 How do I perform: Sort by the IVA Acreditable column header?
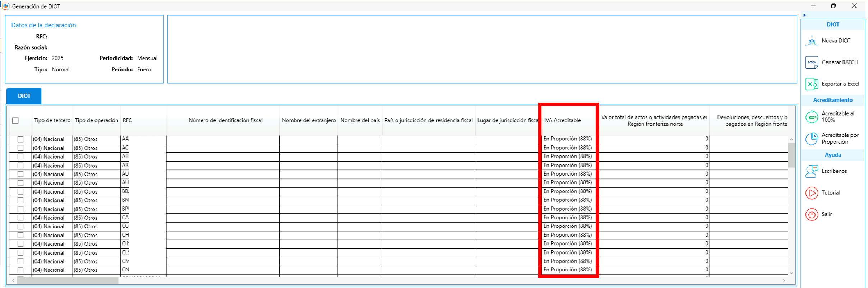tap(562, 120)
